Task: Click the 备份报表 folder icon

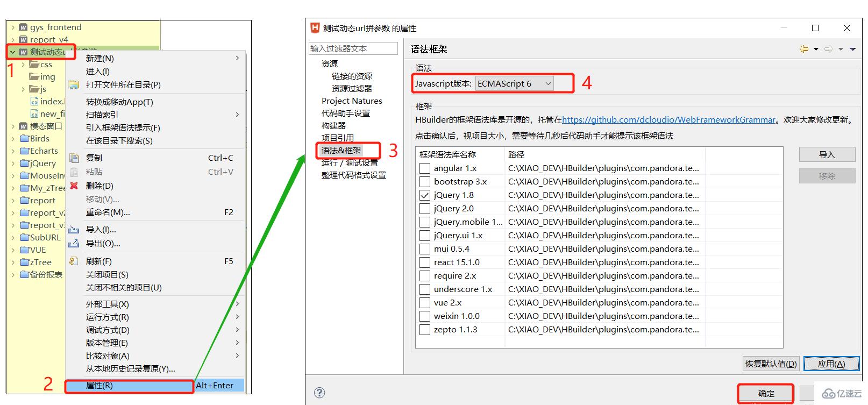Action: (24, 275)
